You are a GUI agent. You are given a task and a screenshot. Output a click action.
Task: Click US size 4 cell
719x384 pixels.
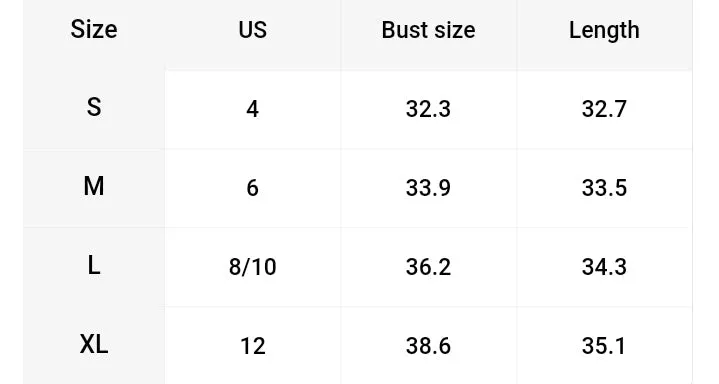(253, 109)
